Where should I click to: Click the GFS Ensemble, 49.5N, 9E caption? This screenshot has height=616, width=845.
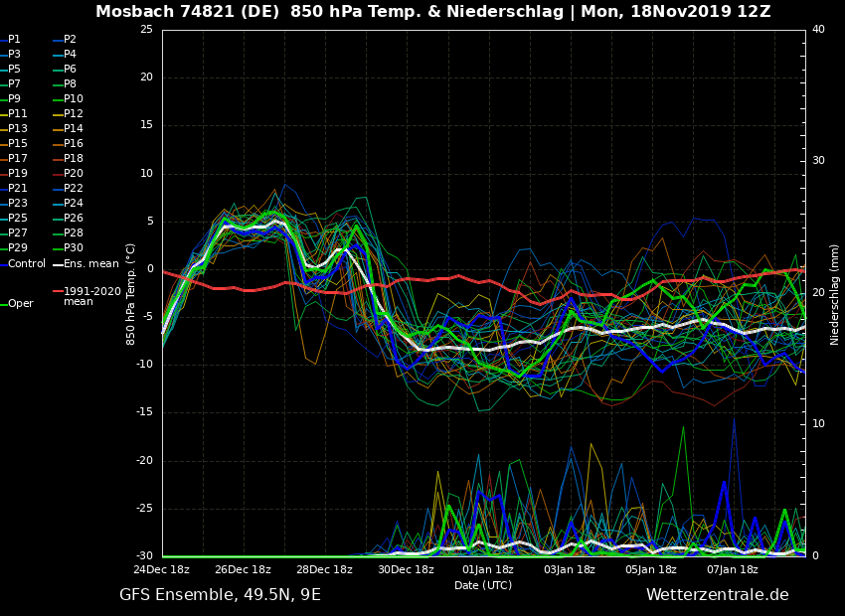point(220,595)
